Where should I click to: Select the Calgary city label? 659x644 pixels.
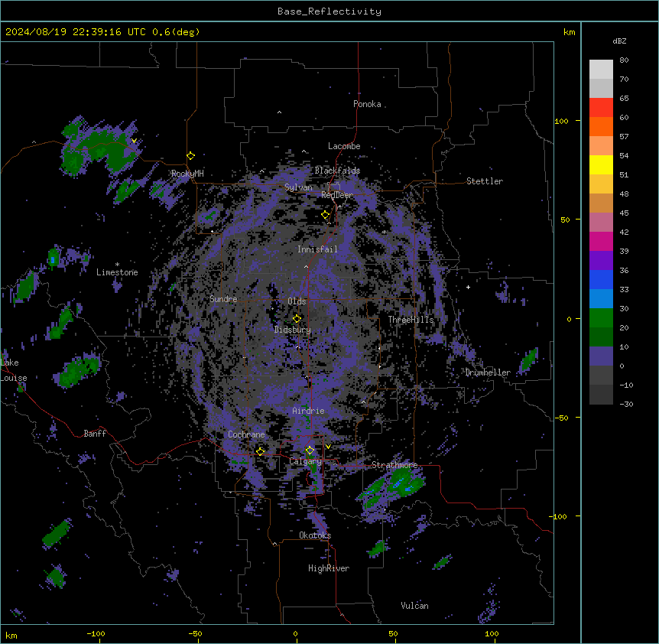[x=305, y=461]
